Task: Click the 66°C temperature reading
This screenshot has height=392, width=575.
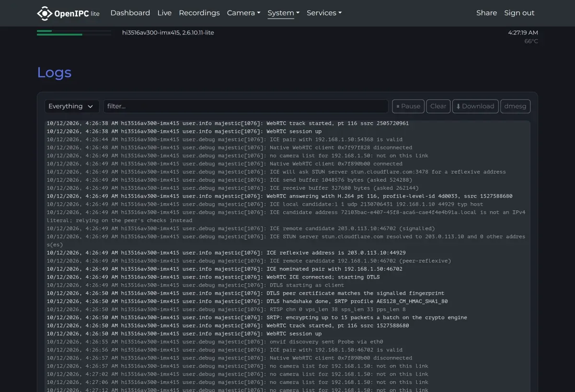Action: 531,41
